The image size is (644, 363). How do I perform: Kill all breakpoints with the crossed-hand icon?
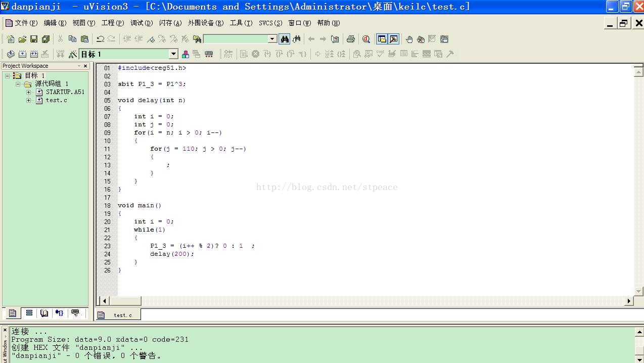(x=421, y=39)
